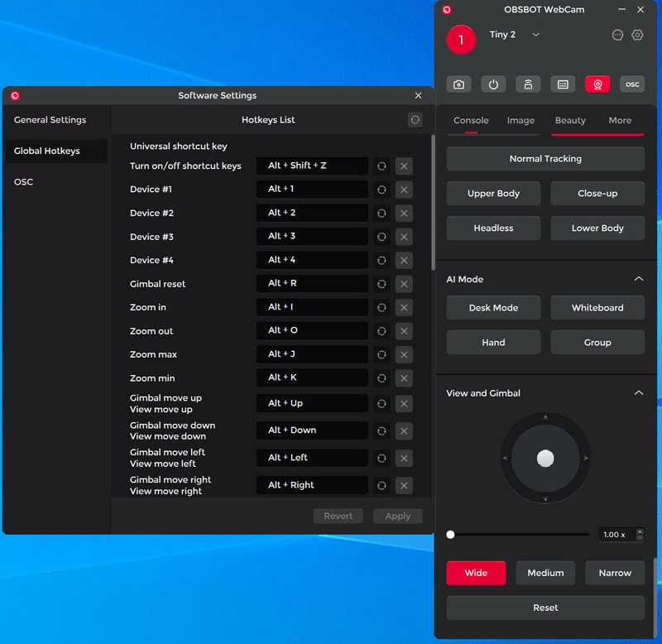The height and width of the screenshot is (644, 662).
Task: Click the gimbal pad down arrow
Action: tap(545, 499)
